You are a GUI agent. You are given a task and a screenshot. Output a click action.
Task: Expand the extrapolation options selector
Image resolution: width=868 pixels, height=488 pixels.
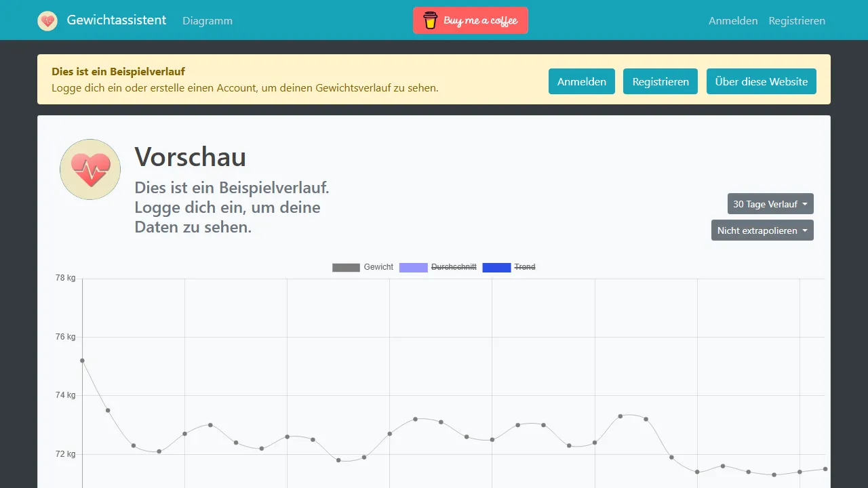[x=762, y=230]
